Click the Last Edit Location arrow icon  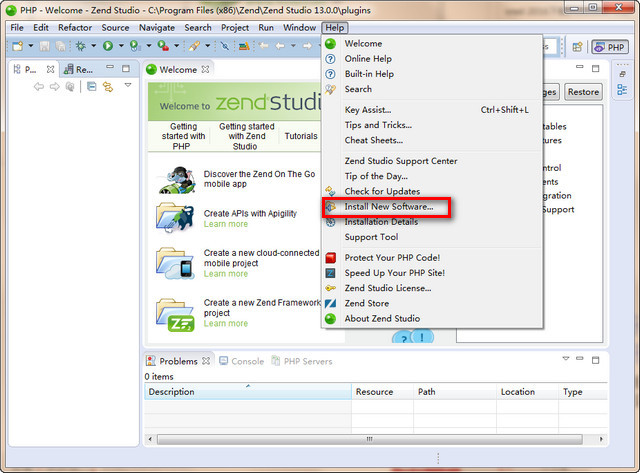(x=264, y=46)
